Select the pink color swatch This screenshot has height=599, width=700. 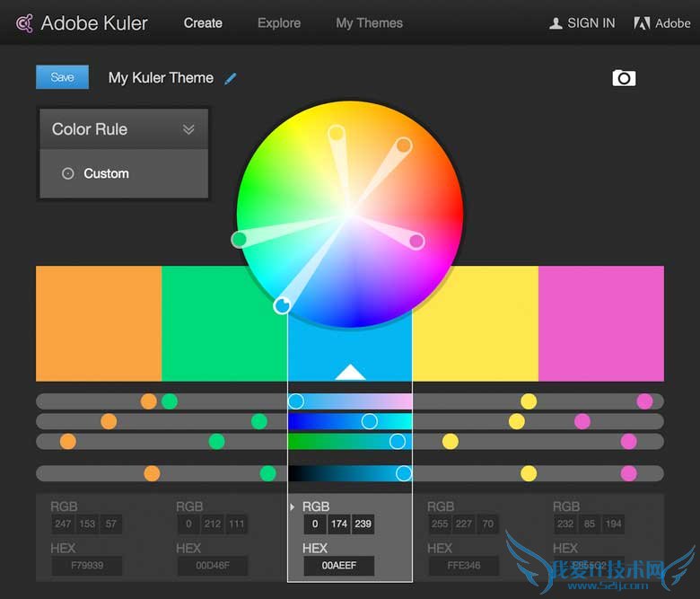tap(601, 324)
